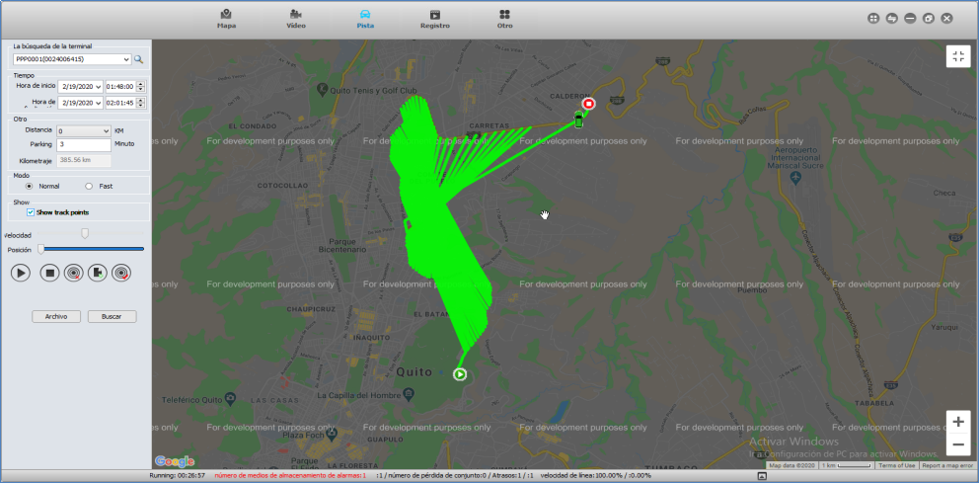Screen dimensions: 980x484
Task: Click the Posición slider handle
Action: coord(41,249)
